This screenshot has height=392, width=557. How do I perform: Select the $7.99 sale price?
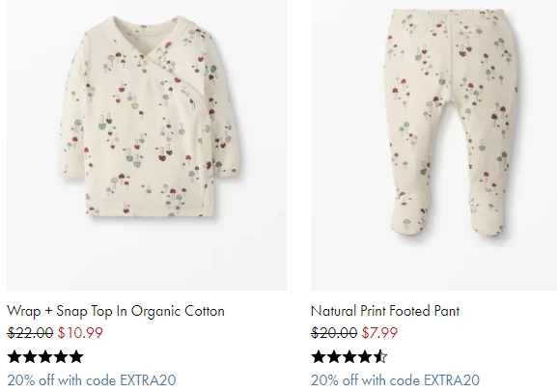point(379,333)
